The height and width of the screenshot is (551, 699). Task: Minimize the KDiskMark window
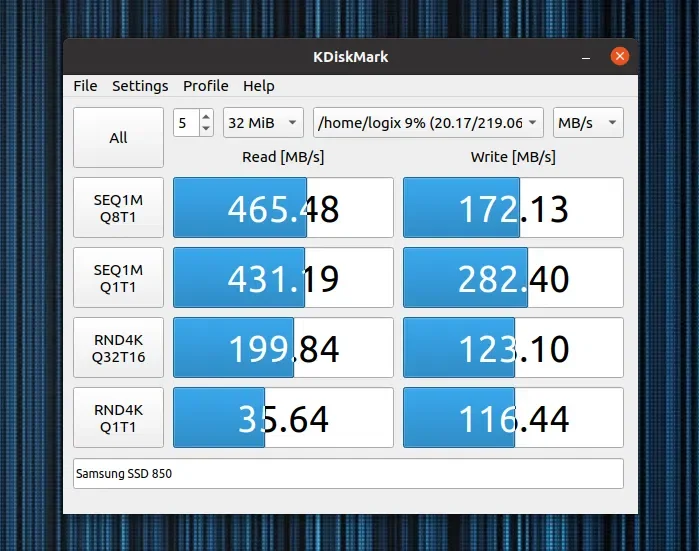[586, 57]
